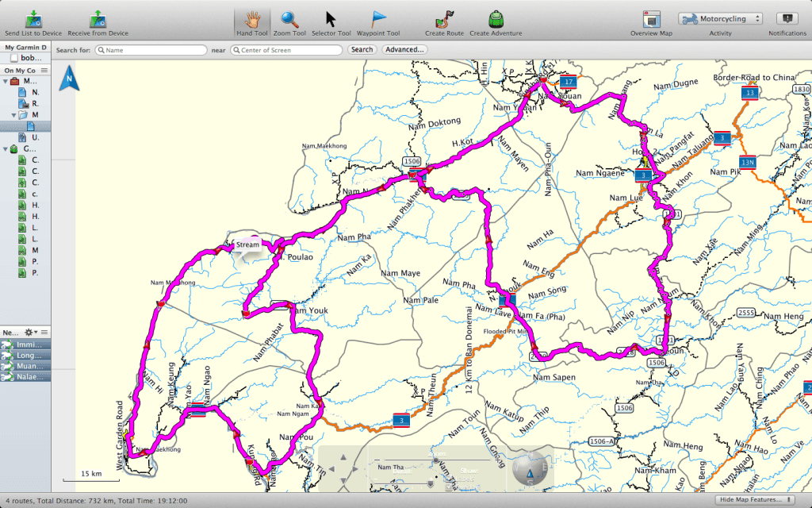The image size is (812, 508).
Task: Click the Name search field
Action: point(151,50)
